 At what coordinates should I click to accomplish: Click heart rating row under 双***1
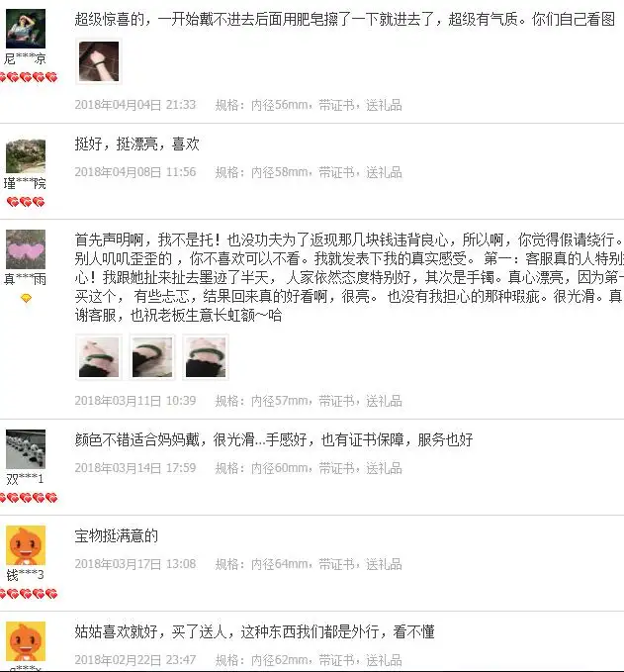[29, 498]
